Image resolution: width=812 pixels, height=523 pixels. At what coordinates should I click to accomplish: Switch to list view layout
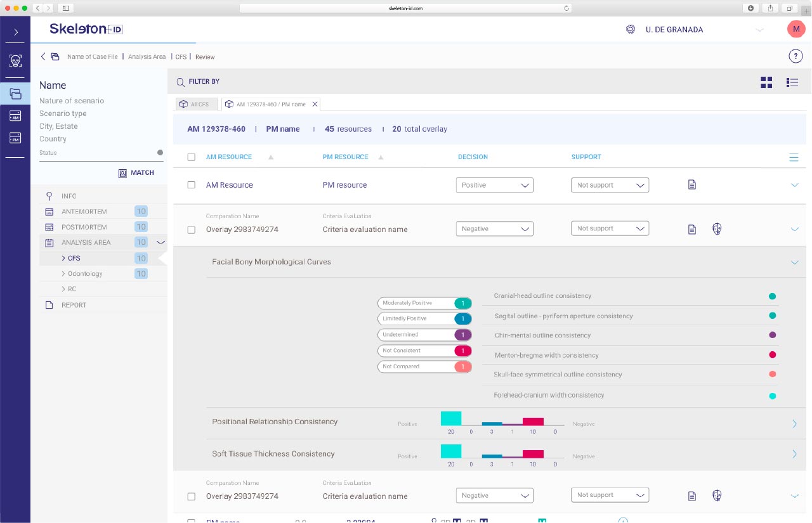(x=792, y=82)
